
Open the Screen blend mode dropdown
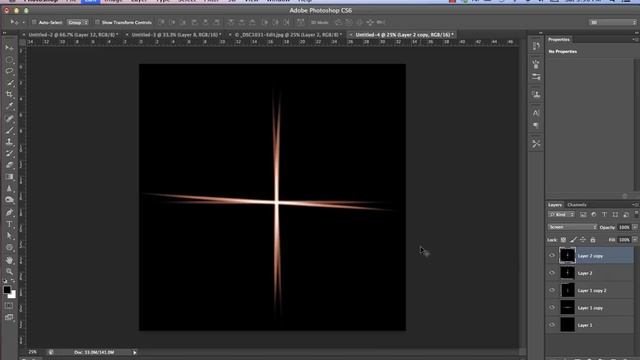(x=572, y=227)
